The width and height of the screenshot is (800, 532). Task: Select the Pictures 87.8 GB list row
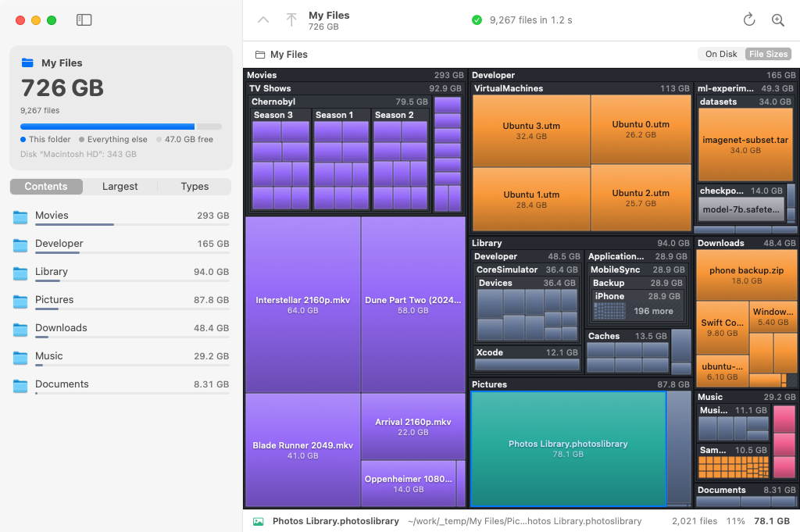pyautogui.click(x=121, y=301)
